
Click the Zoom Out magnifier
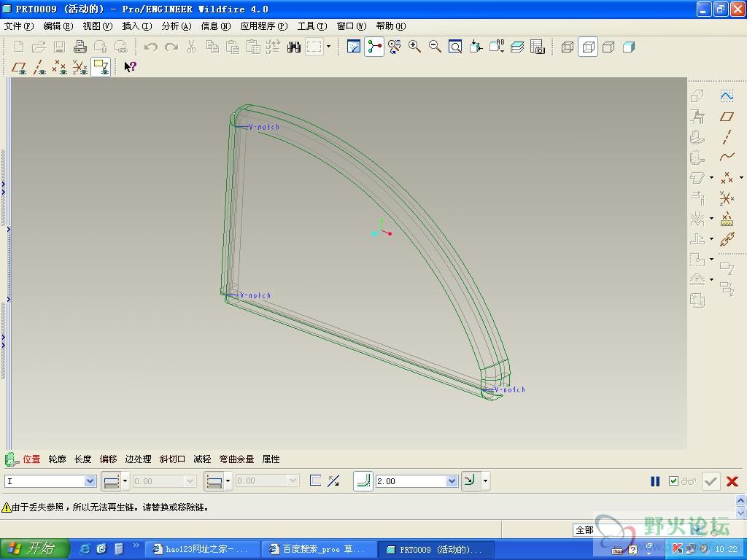click(x=435, y=47)
